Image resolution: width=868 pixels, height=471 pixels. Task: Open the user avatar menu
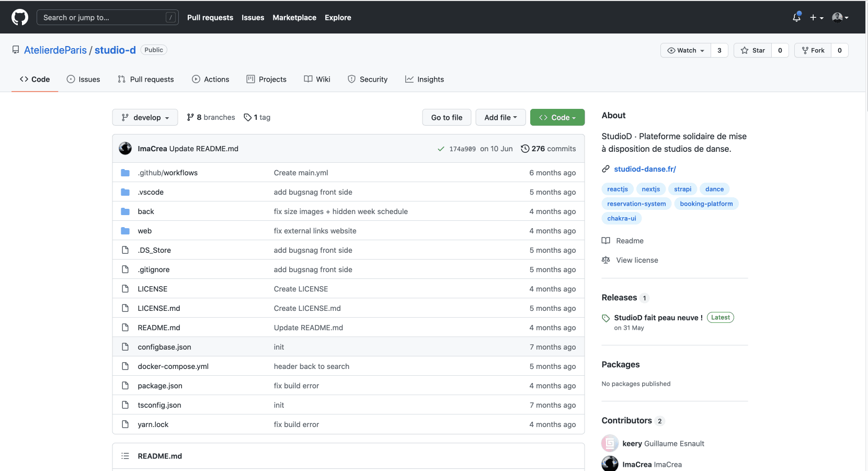point(840,17)
